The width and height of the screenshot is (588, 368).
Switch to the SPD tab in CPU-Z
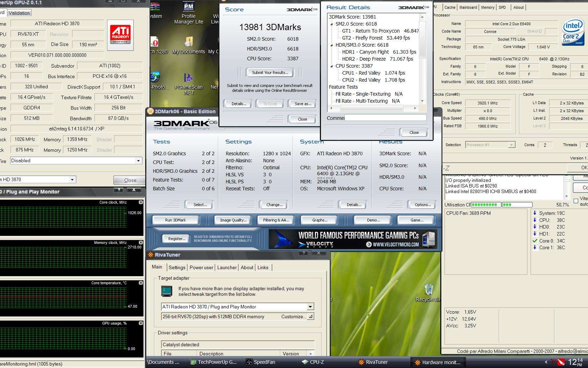502,7
